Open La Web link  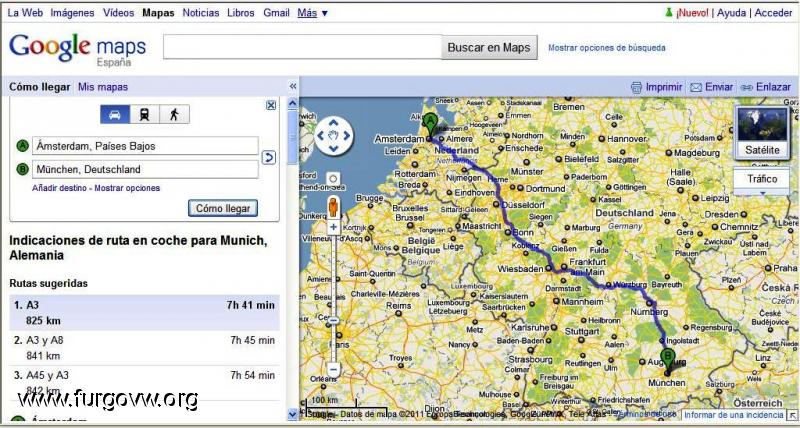[x=25, y=13]
